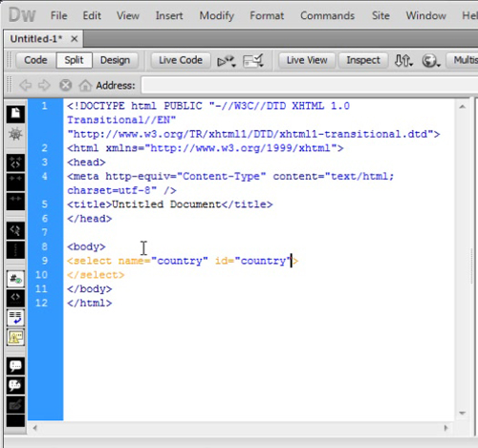Click the Live View button
This screenshot has width=478, height=448.
point(307,60)
